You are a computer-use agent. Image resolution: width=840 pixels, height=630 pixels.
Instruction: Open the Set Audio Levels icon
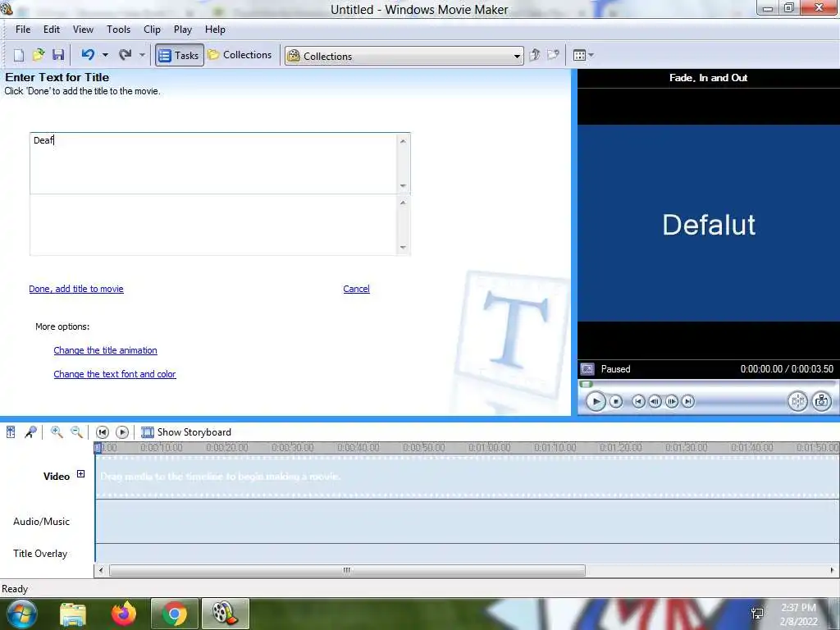click(x=11, y=431)
